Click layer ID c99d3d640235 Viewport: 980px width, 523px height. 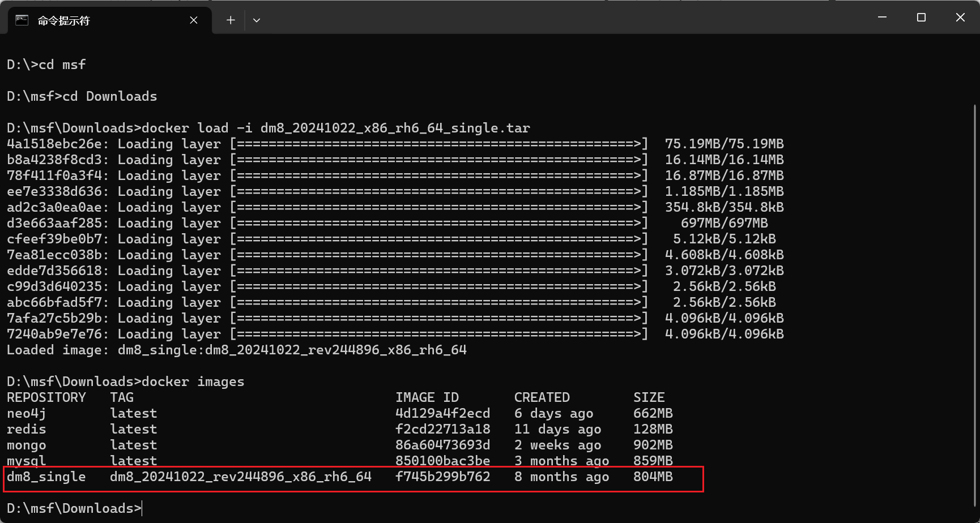click(x=54, y=286)
